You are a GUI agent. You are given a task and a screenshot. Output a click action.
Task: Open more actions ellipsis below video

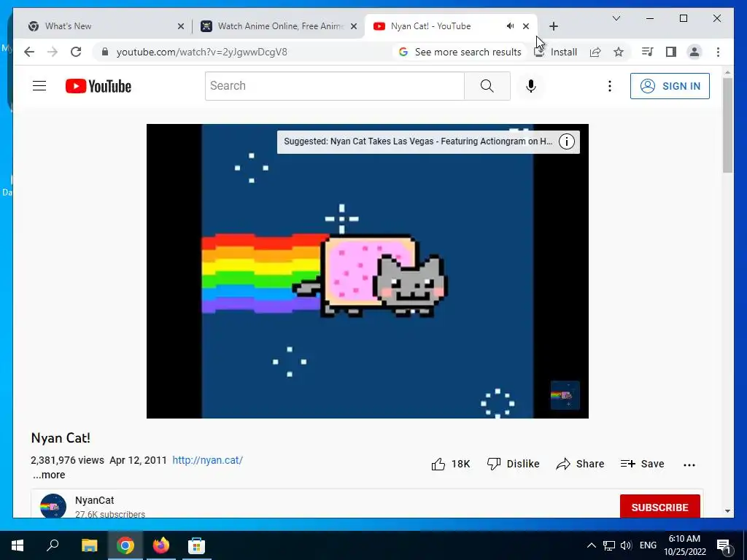tap(689, 464)
